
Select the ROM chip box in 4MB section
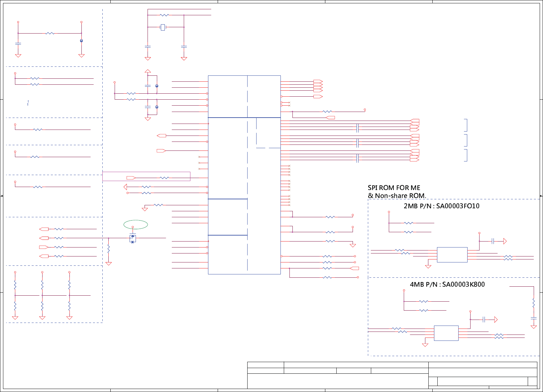pyautogui.click(x=446, y=333)
